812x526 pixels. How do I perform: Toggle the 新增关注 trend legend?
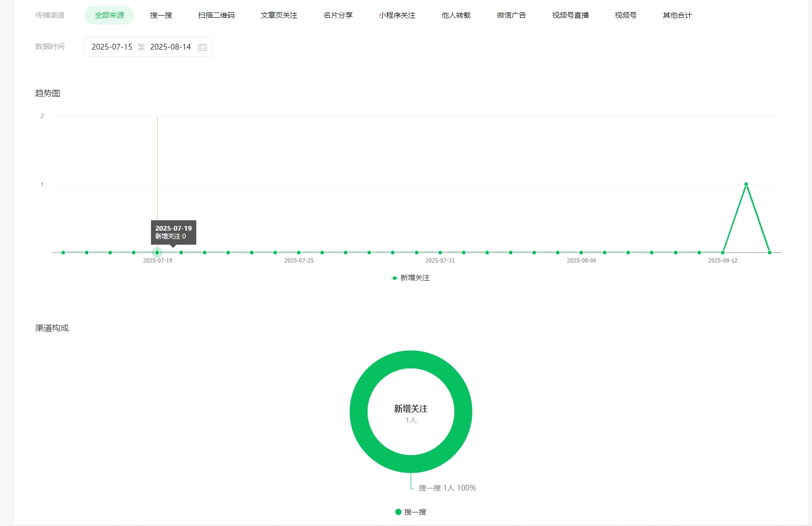click(410, 278)
